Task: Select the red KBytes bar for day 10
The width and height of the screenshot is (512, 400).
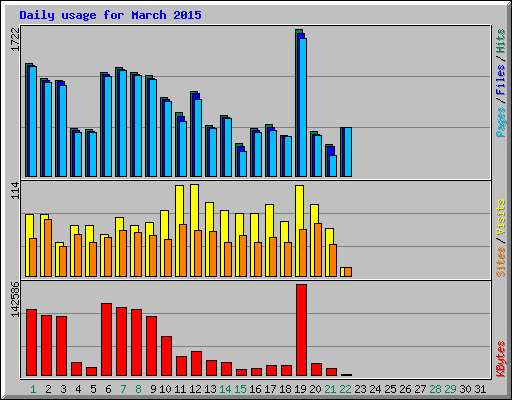Action: point(166,356)
